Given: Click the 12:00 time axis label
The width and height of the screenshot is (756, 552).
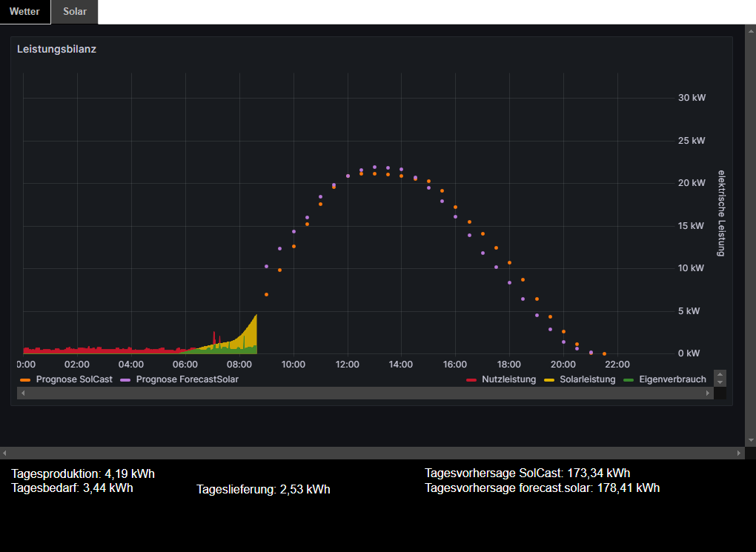Looking at the screenshot, I should [347, 365].
